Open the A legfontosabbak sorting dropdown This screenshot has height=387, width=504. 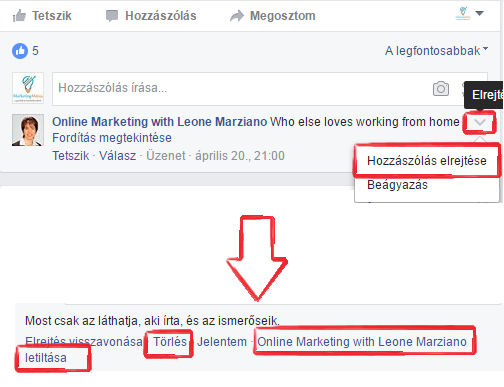point(436,51)
